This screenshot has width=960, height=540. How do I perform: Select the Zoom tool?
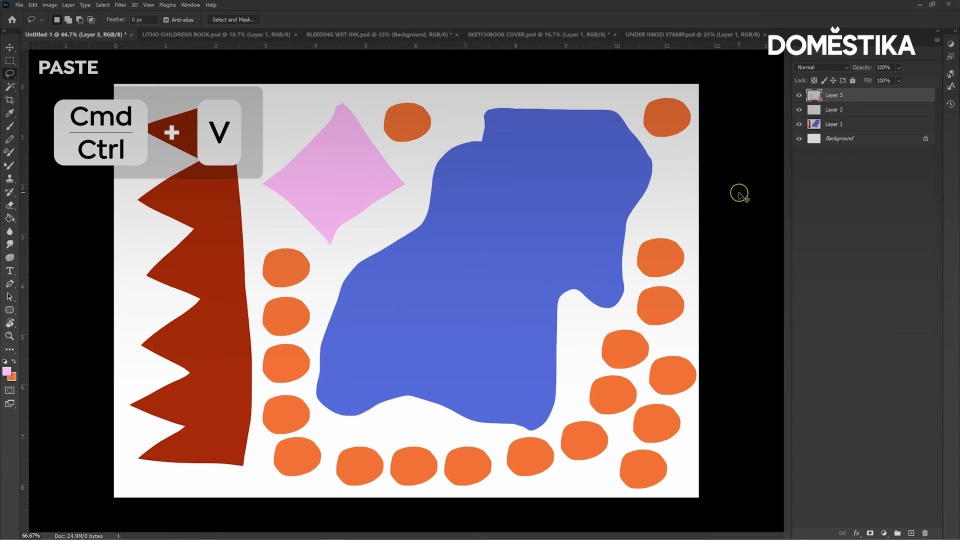tap(10, 336)
